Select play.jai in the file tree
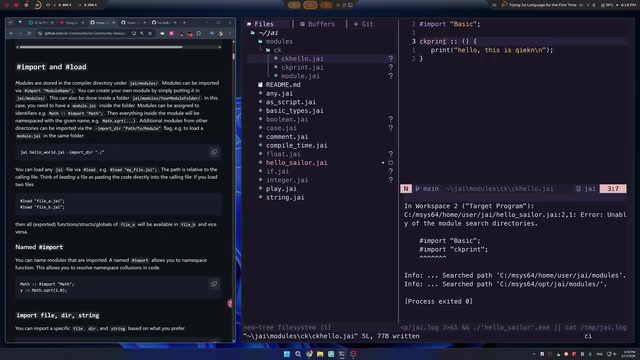Image resolution: width=640 pixels, height=360 pixels. click(281, 189)
